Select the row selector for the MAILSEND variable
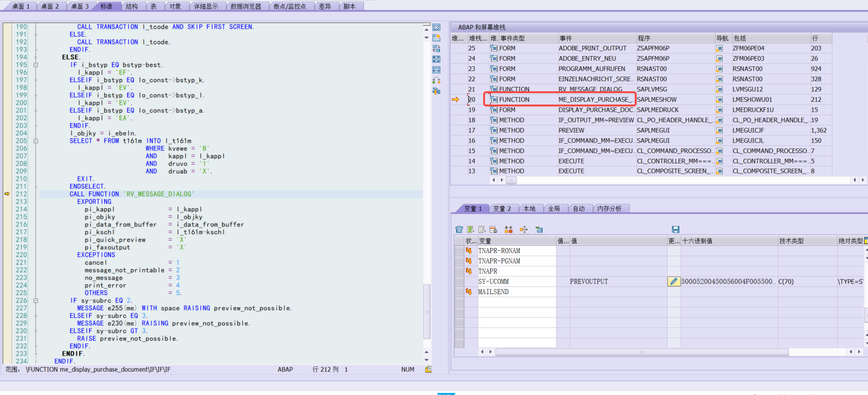This screenshot has width=868, height=395. click(459, 292)
